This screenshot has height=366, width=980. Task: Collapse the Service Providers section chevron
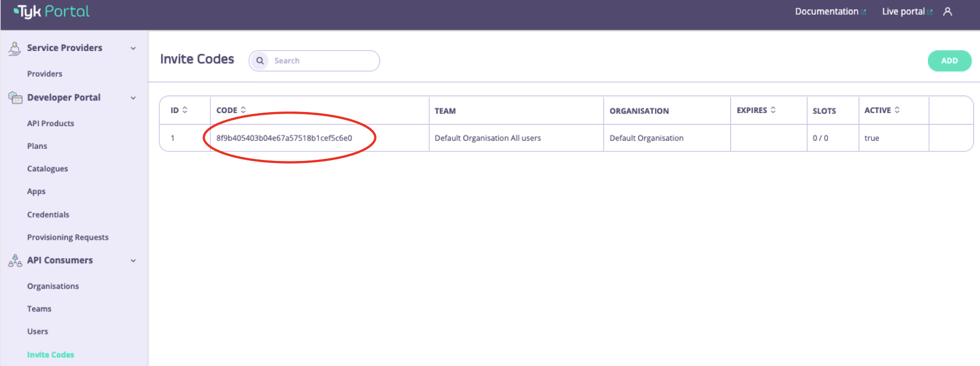coord(133,48)
